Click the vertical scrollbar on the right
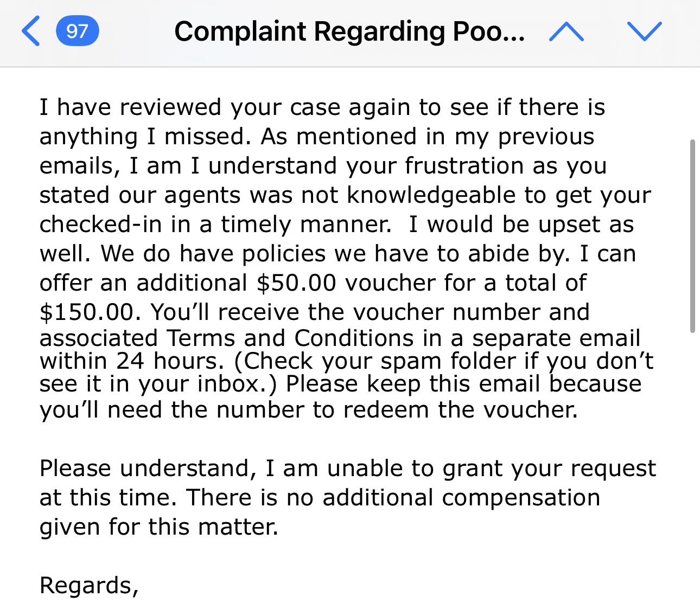Screen dimensions: 700x616 (x=692, y=236)
